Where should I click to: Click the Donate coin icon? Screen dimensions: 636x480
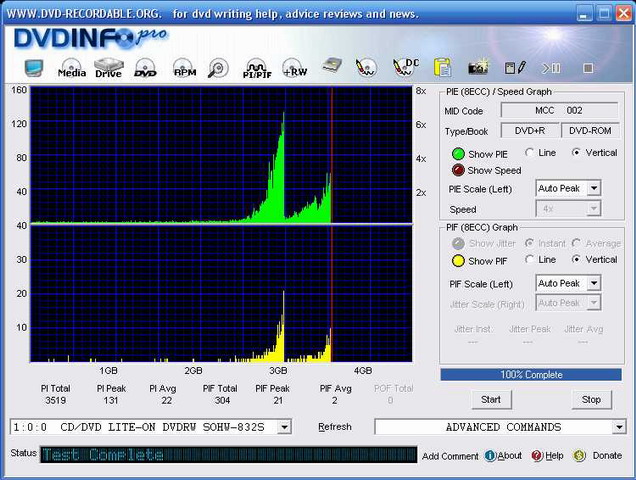click(x=579, y=456)
